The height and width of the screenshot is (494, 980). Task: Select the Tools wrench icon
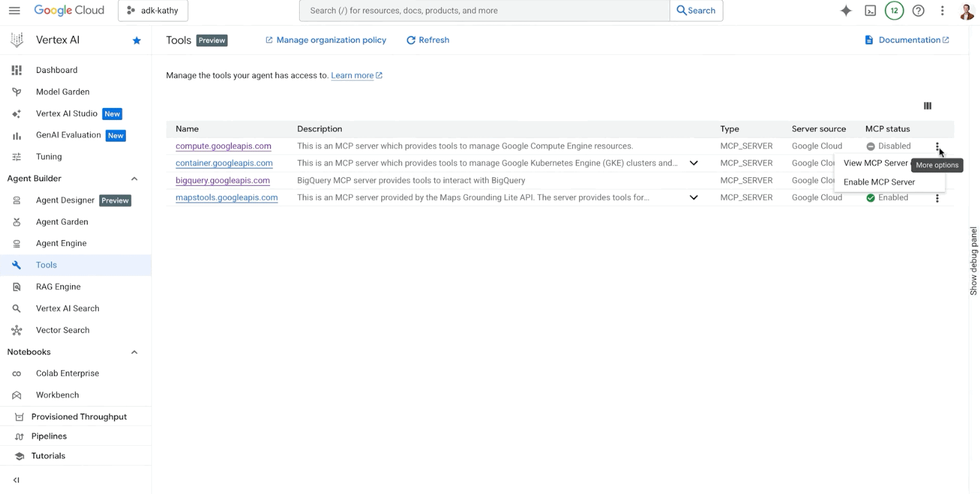(17, 265)
